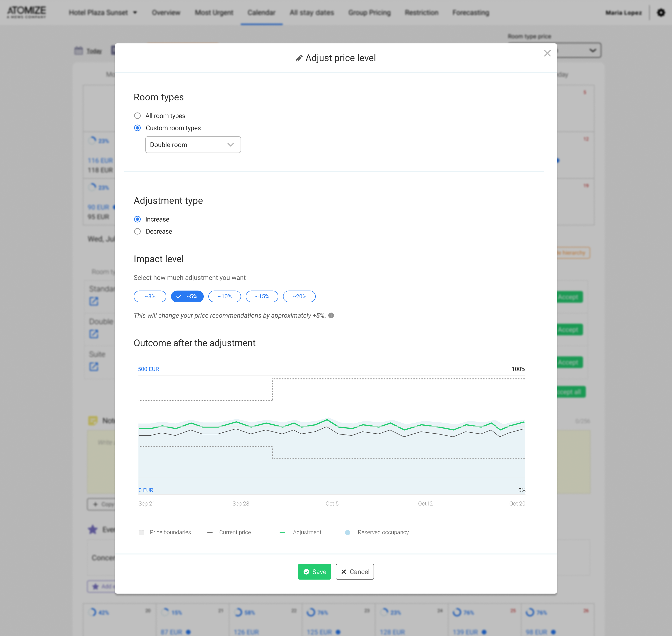Toggle Price boundaries in chart legend
672x636 pixels.
pyautogui.click(x=165, y=532)
